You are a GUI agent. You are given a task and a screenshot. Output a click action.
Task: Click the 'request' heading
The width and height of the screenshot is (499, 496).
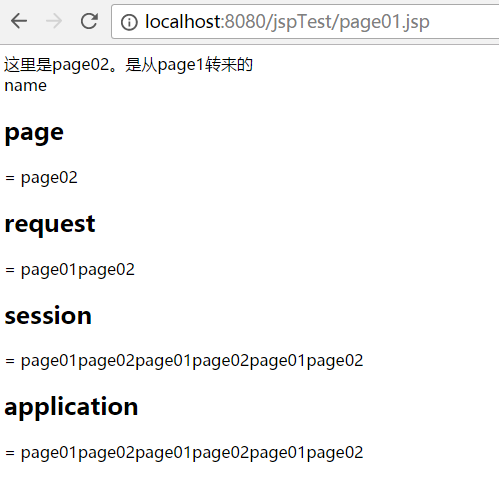point(50,224)
